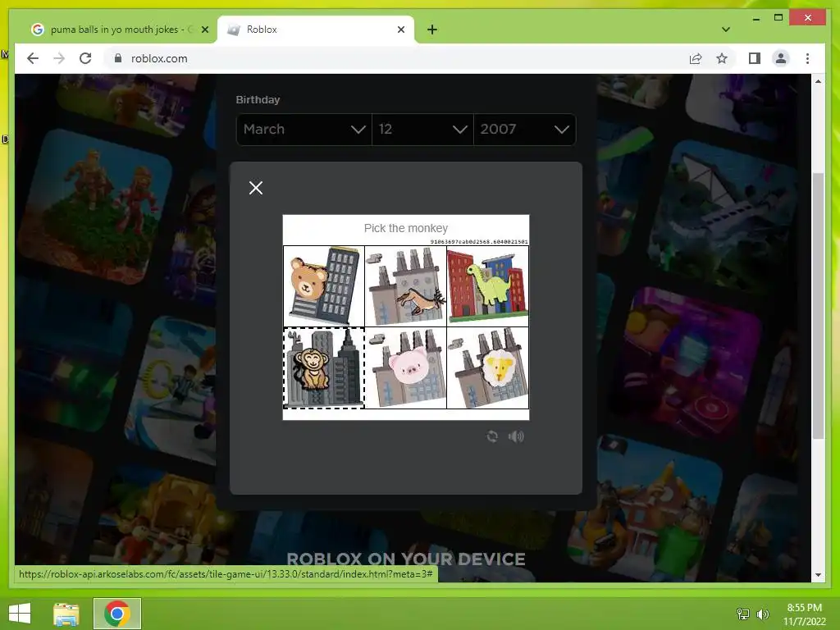840x630 pixels.
Task: View site security lock information
Action: point(118,58)
